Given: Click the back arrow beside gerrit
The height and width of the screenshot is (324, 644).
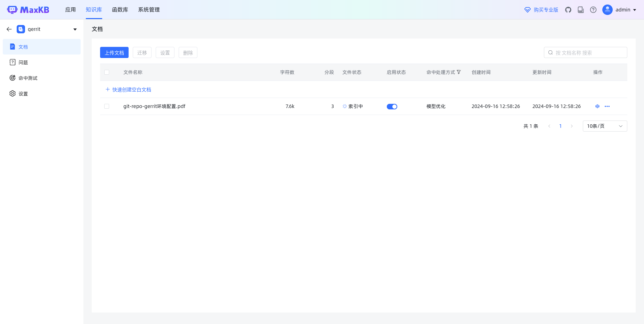Looking at the screenshot, I should (x=9, y=29).
